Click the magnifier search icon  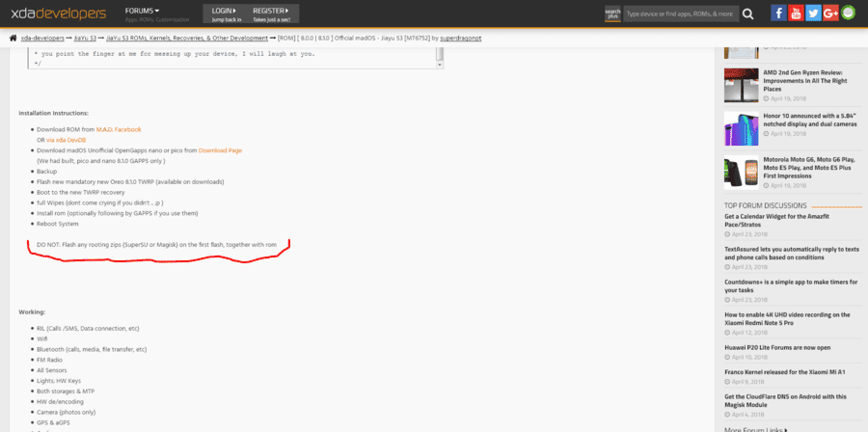coord(747,13)
